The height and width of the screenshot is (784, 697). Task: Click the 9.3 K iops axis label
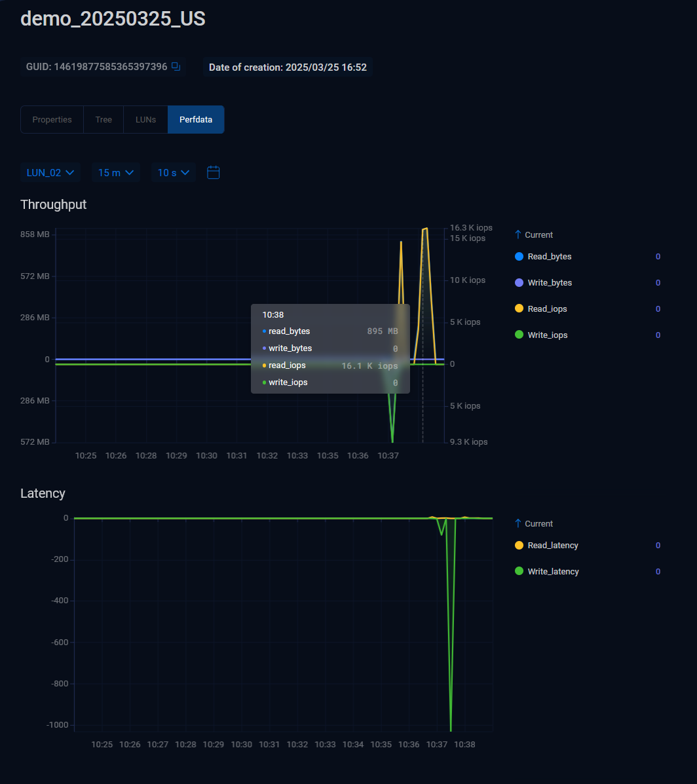[x=468, y=442]
